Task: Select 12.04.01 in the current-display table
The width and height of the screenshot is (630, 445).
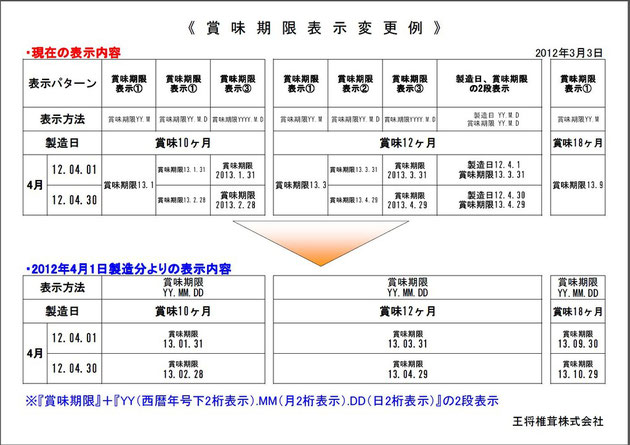Action: pos(74,170)
